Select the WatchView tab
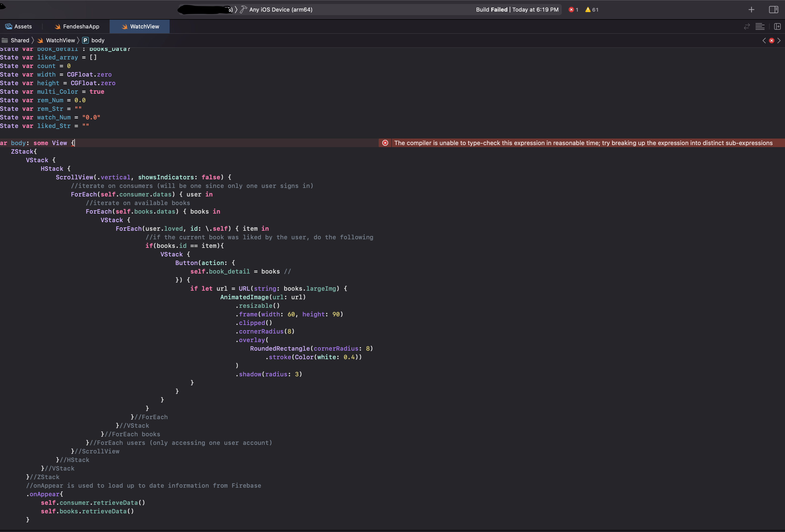Screen dimensions: 785x532 click(140, 26)
